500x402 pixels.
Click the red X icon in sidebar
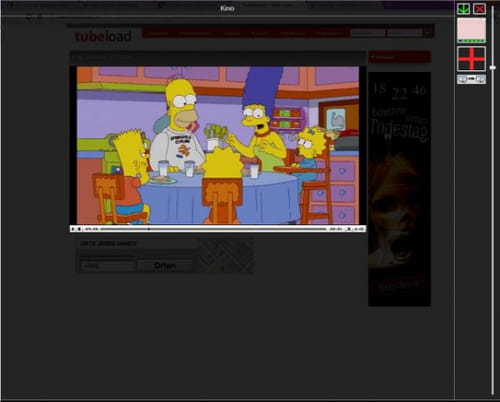[x=479, y=9]
